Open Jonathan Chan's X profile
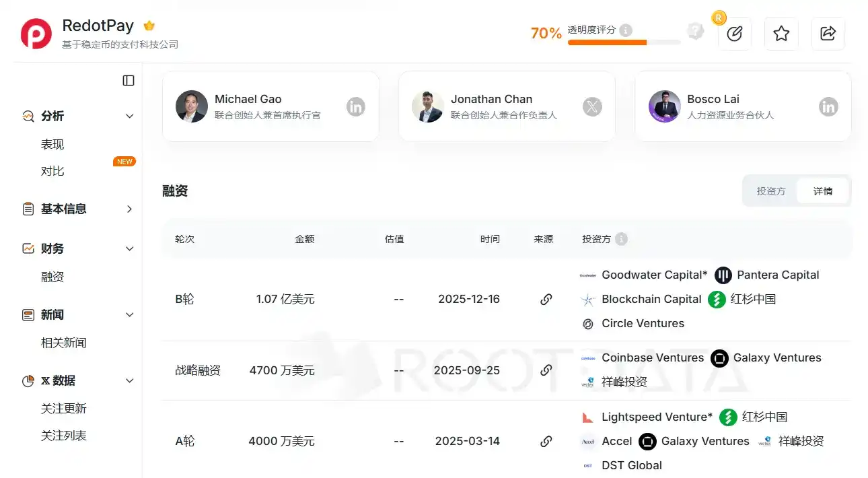 pos(591,106)
